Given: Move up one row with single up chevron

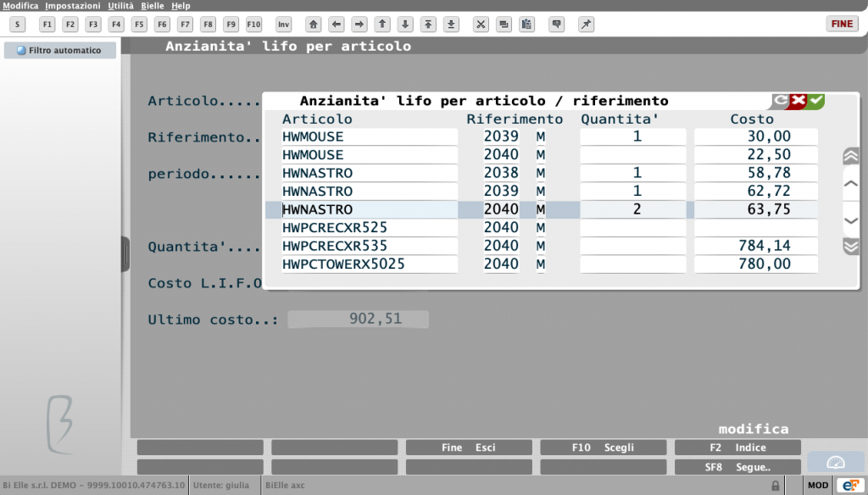Looking at the screenshot, I should 851,183.
